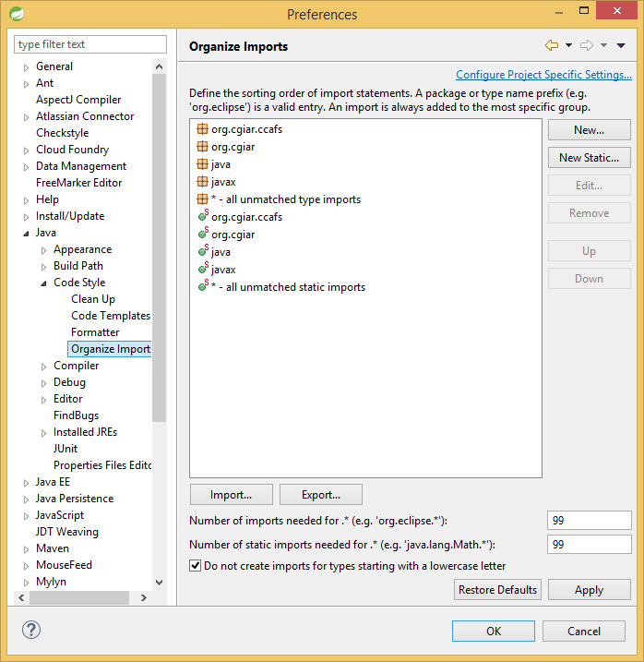Collapse the Code Style node
644x662 pixels.
(43, 283)
